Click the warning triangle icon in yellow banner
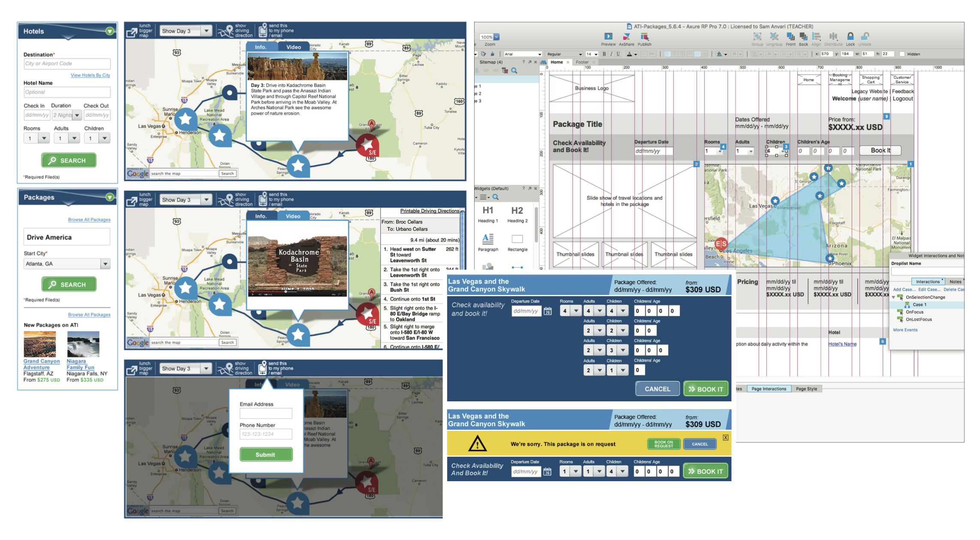980x540 pixels. coord(478,443)
